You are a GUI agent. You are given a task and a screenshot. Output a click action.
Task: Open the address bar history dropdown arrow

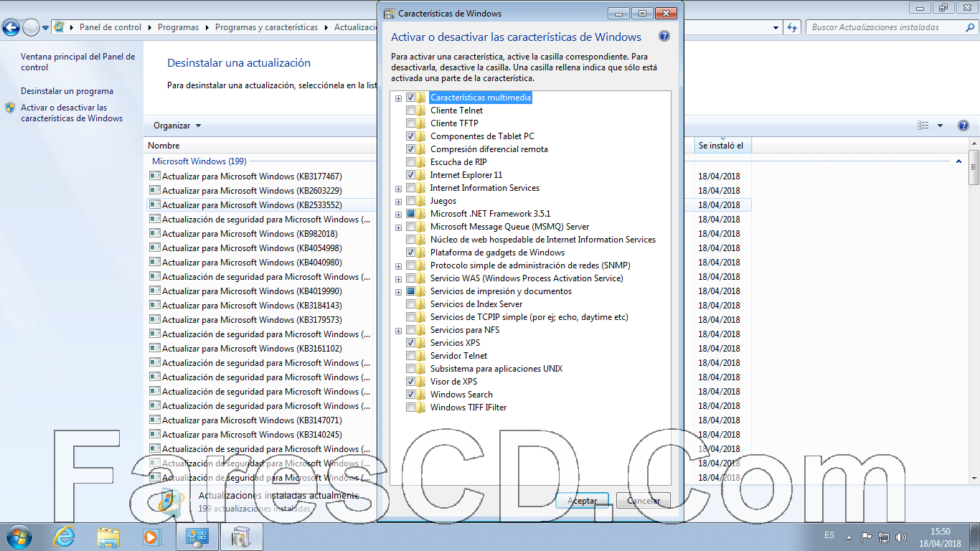(776, 27)
